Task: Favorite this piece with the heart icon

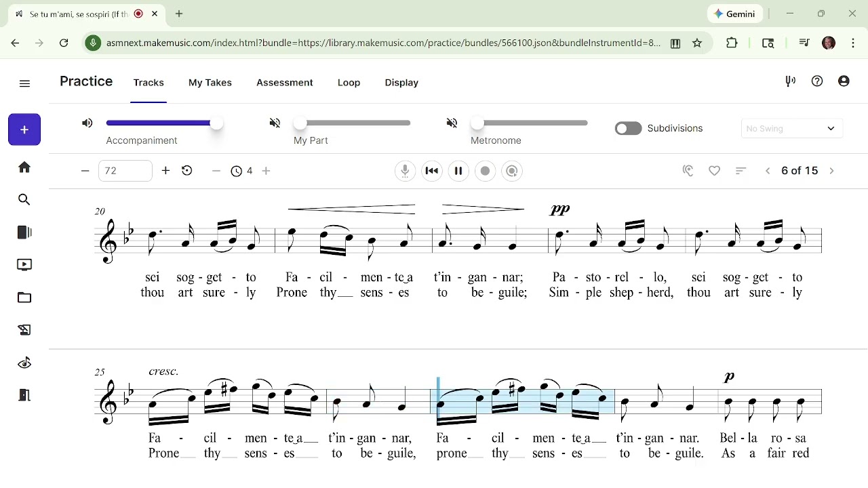Action: [715, 171]
